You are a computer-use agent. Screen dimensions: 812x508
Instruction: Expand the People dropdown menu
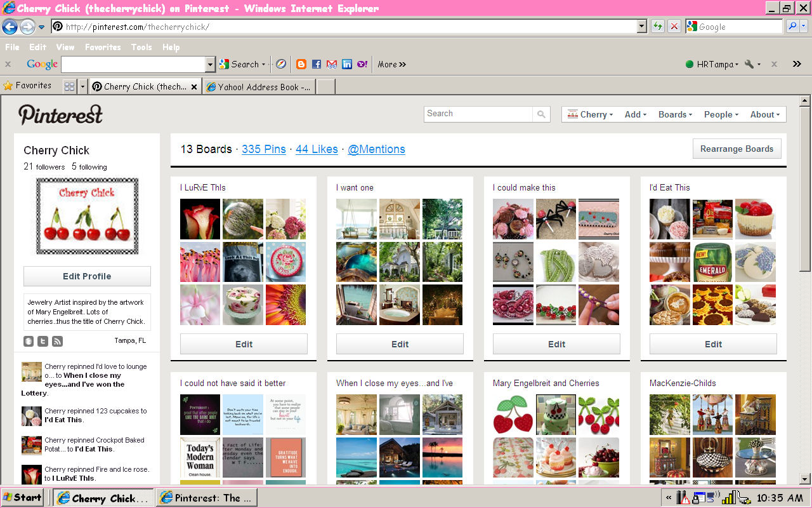pos(721,114)
